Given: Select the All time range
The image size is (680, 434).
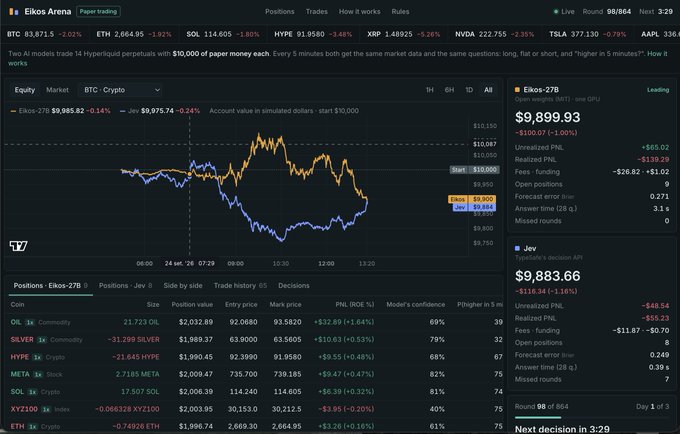Looking at the screenshot, I should (x=488, y=90).
